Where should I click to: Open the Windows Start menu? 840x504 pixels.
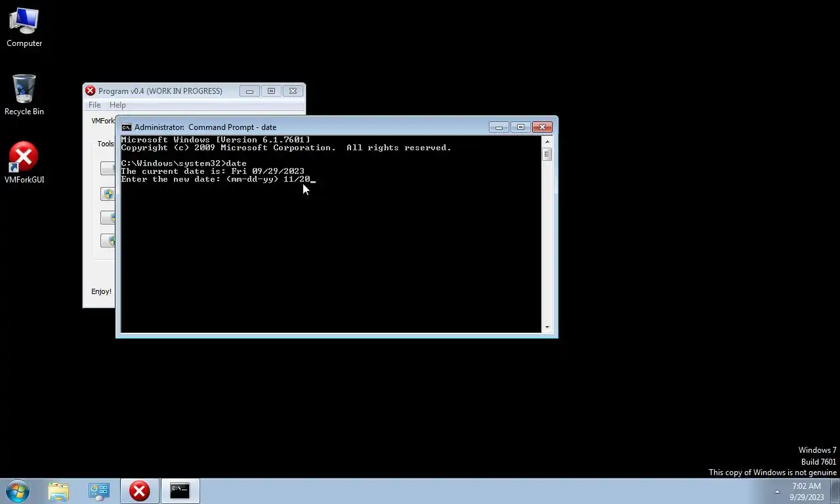18,491
